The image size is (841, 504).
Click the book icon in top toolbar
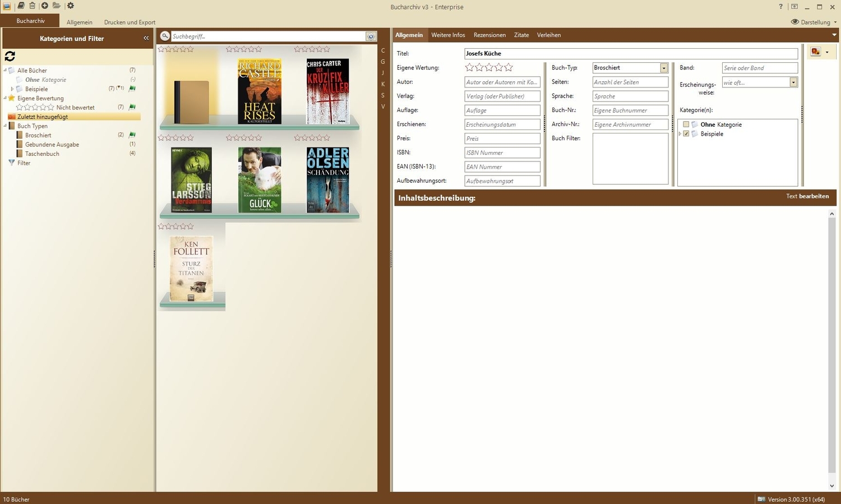[21, 6]
